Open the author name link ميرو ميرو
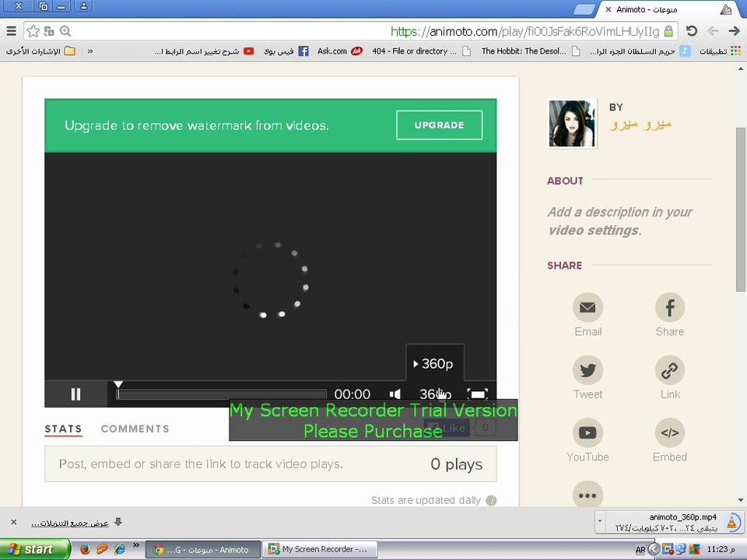This screenshot has height=560, width=747. pyautogui.click(x=640, y=124)
